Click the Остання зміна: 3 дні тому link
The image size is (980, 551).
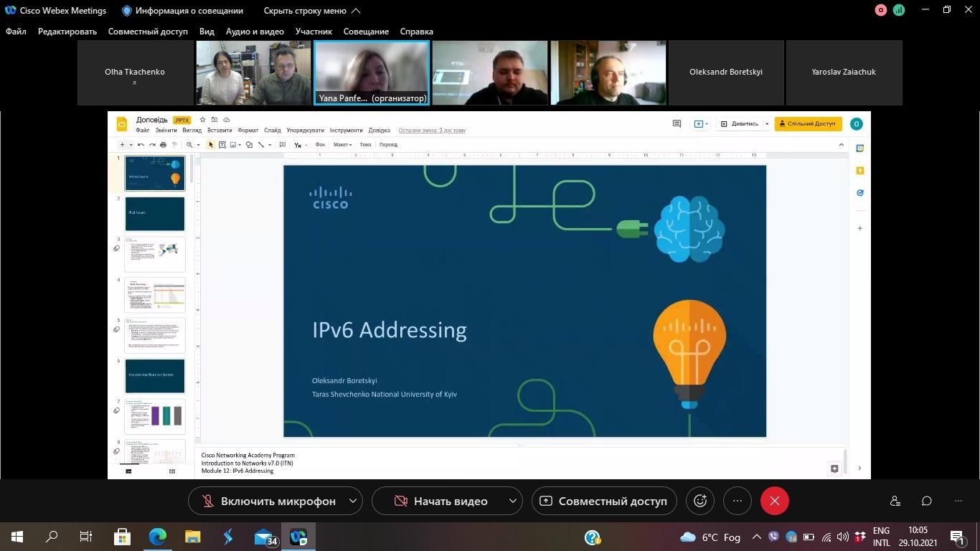coord(432,131)
